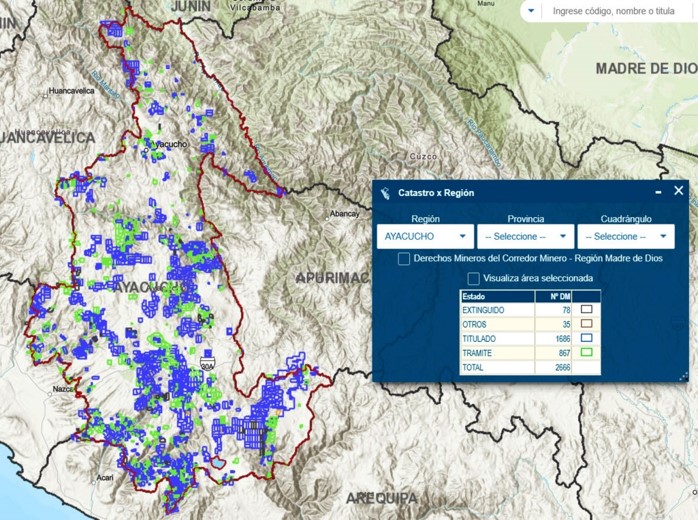Expand the search type arrow beside search box
This screenshot has width=698, height=520.
coord(531,11)
